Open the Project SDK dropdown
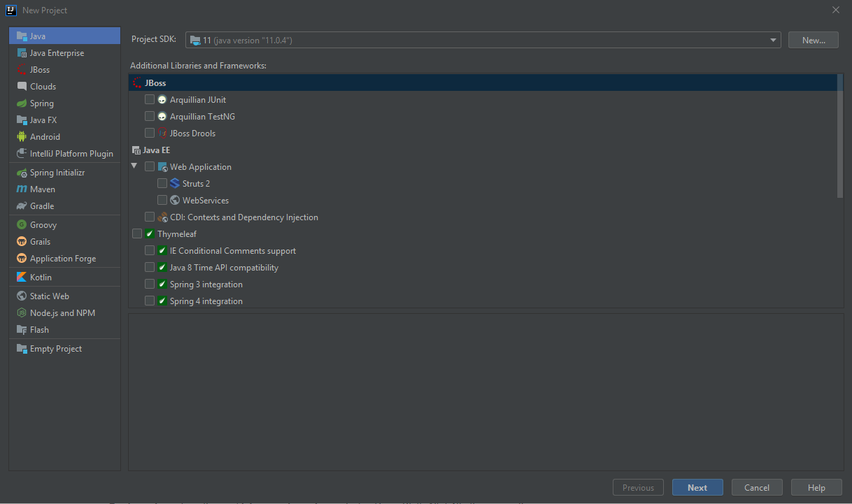This screenshot has height=504, width=852. click(483, 41)
